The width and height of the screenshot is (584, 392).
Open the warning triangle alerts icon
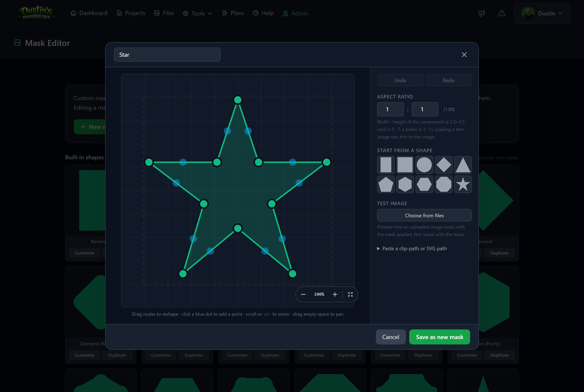click(501, 13)
